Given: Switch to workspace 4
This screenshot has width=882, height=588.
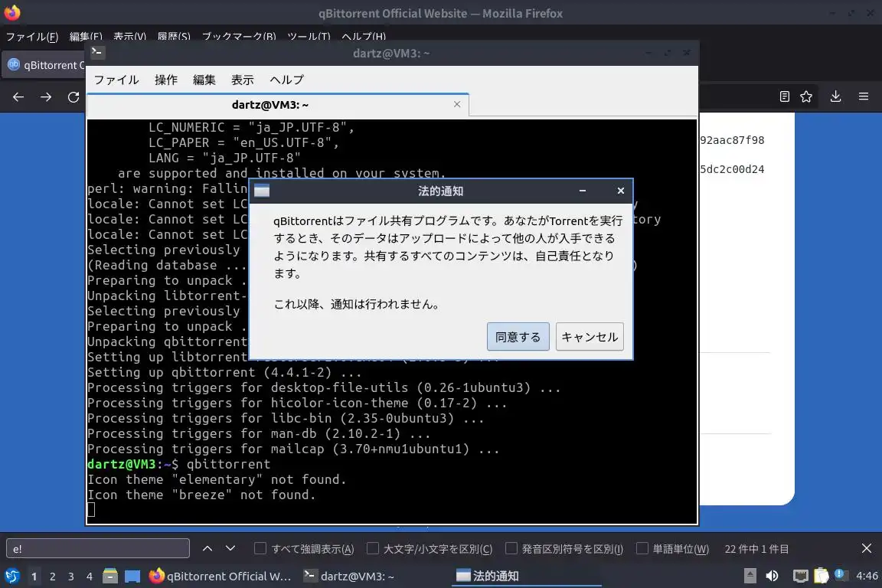Looking at the screenshot, I should coord(90,577).
